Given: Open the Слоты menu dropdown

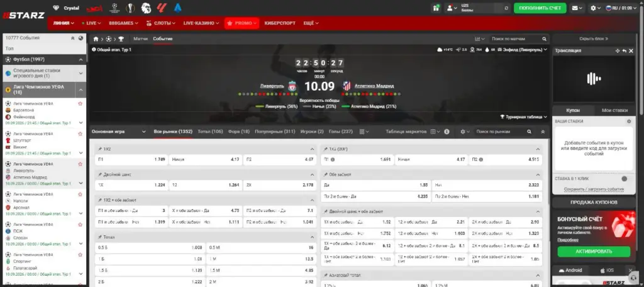Looking at the screenshot, I should tap(160, 23).
